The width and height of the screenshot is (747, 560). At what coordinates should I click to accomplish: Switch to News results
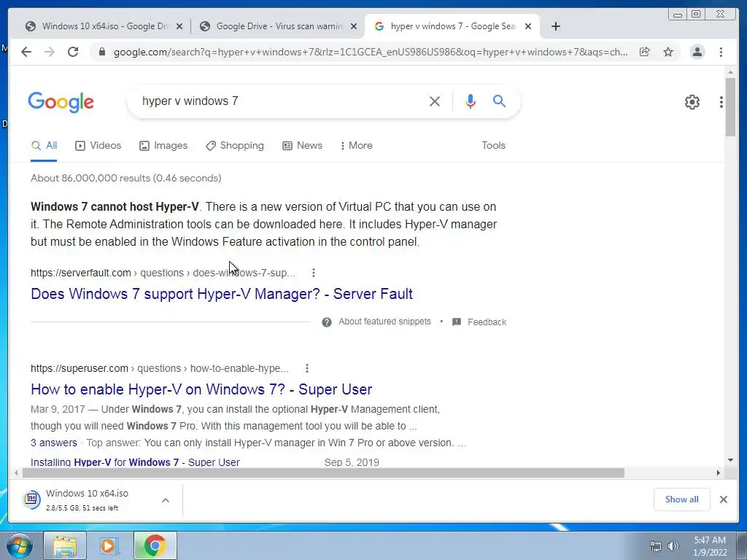[303, 146]
